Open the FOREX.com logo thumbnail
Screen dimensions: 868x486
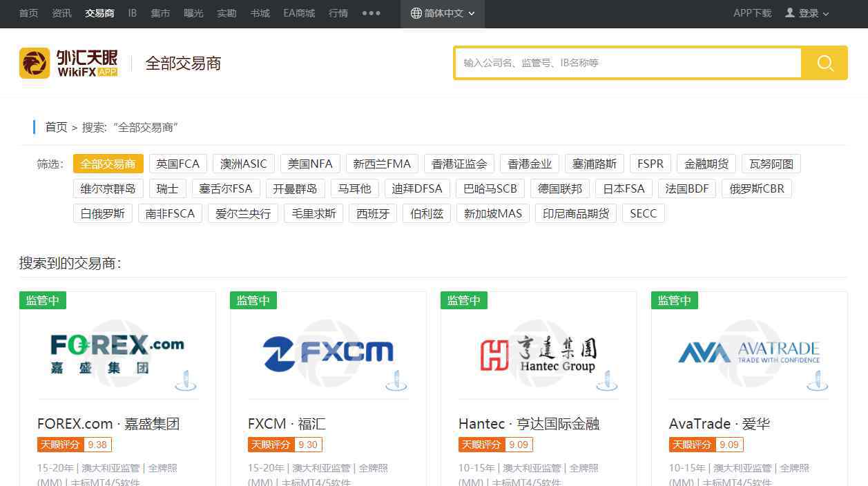117,353
